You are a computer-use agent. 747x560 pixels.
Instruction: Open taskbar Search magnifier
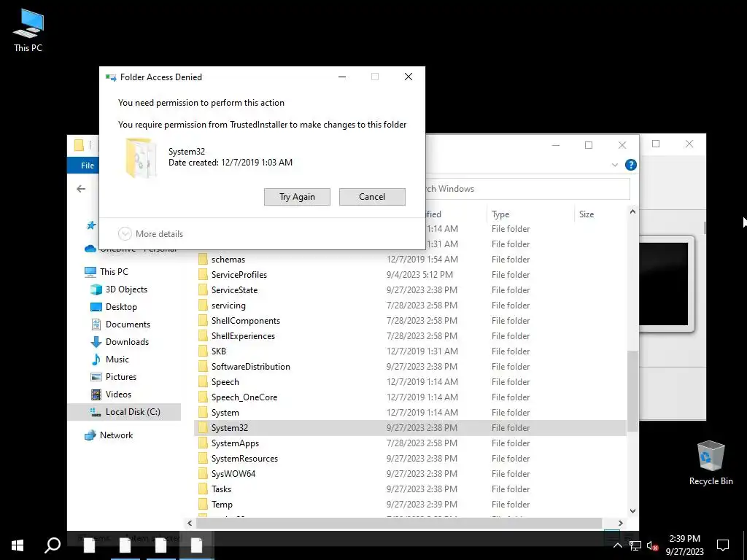(x=53, y=545)
